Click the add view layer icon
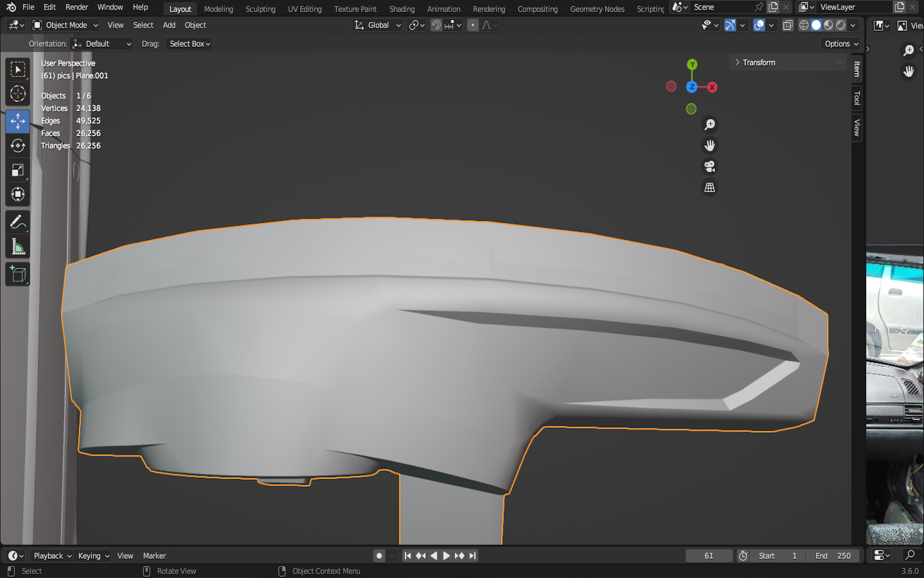Screen dimensions: 924x578 [x=900, y=7]
